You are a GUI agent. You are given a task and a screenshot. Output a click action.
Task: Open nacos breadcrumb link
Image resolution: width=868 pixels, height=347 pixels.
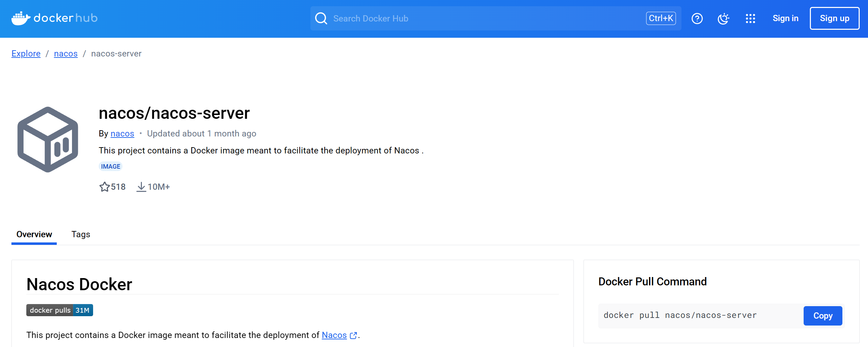(x=66, y=54)
